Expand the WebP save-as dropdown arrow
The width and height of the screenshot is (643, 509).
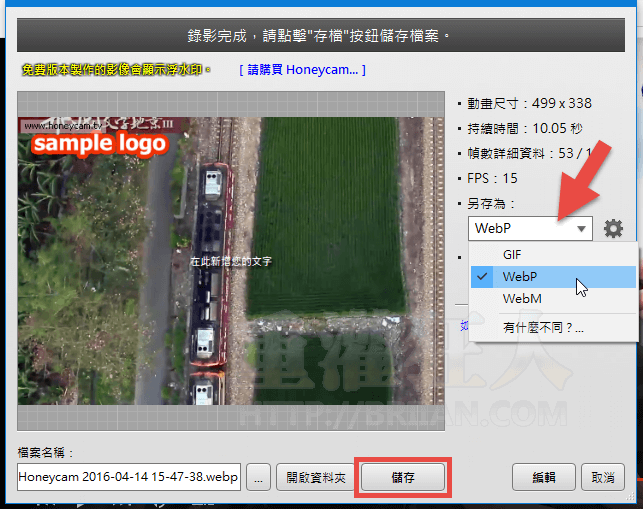pos(581,229)
